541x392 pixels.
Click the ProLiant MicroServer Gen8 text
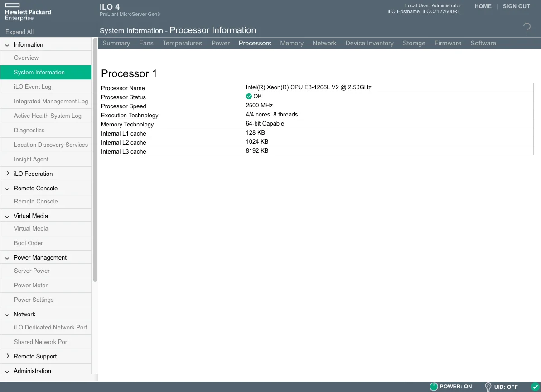[130, 15]
